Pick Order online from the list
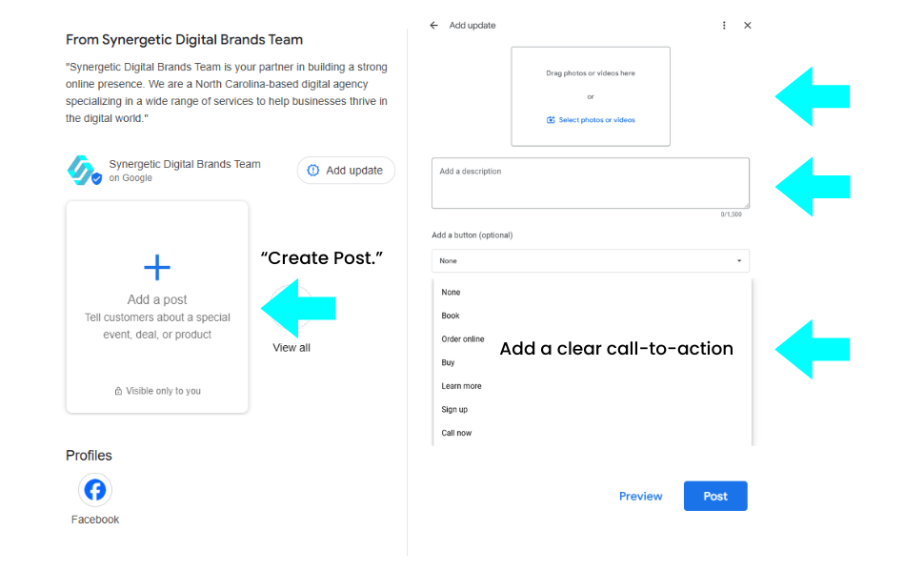 pyautogui.click(x=463, y=339)
